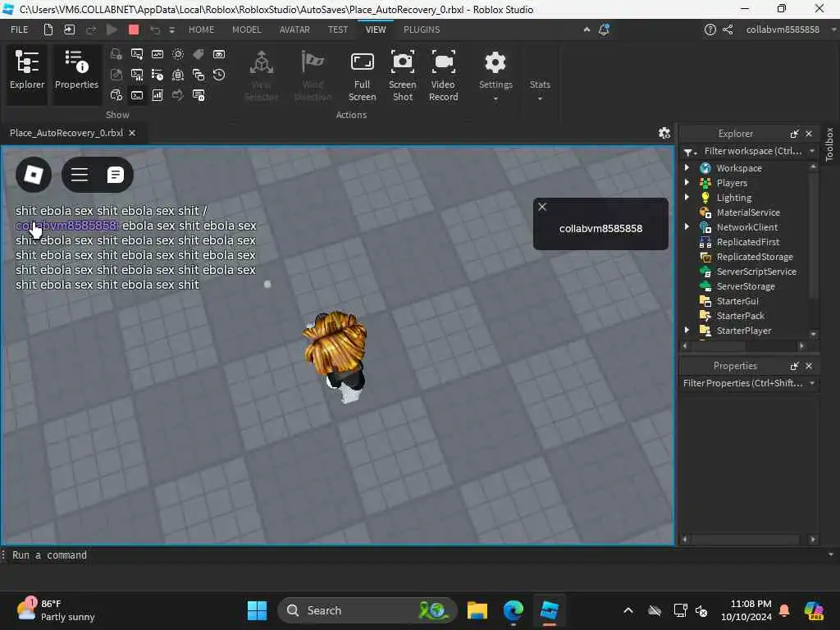Click the Full Screen button

pyautogui.click(x=362, y=75)
